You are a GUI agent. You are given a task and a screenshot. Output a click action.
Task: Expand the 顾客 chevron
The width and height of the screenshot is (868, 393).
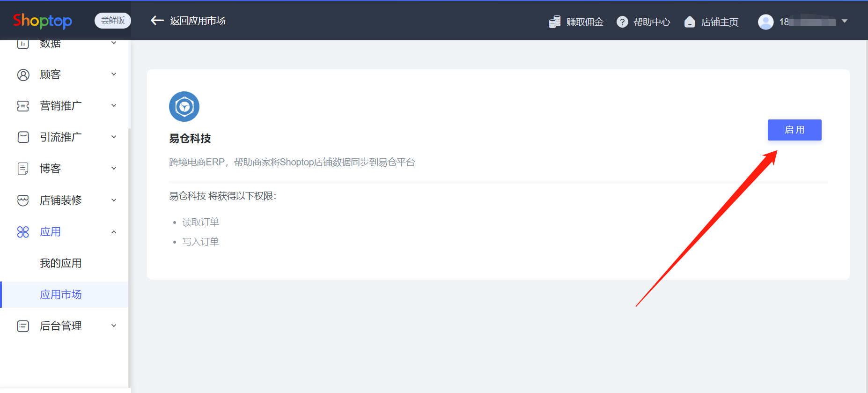114,74
